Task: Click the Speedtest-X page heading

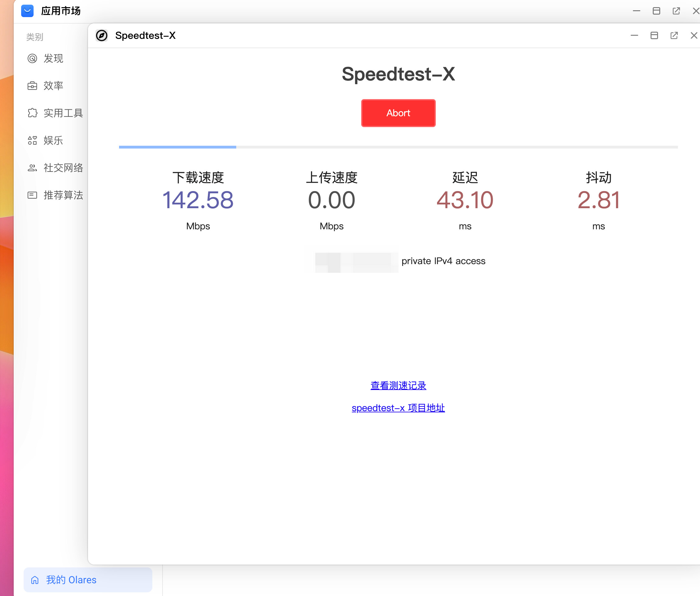Action: (398, 74)
